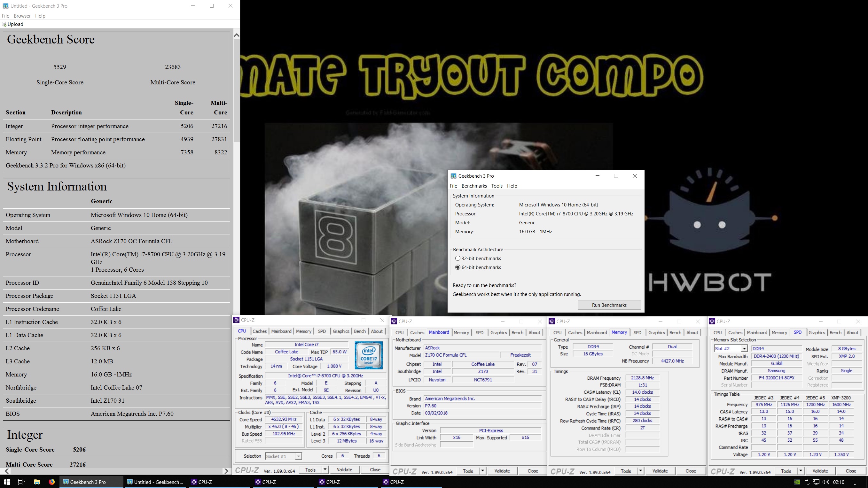Open Firefox from the taskbar
Image resolution: width=868 pixels, height=488 pixels.
[x=51, y=482]
